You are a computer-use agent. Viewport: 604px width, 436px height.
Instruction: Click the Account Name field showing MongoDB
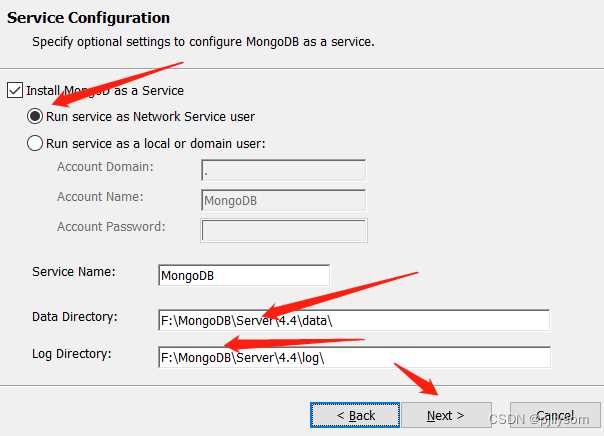284,200
